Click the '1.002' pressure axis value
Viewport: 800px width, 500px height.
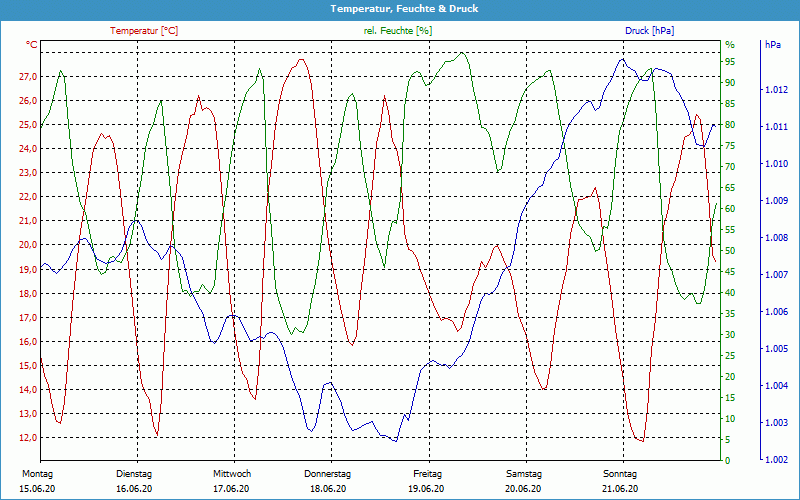pyautogui.click(x=777, y=460)
